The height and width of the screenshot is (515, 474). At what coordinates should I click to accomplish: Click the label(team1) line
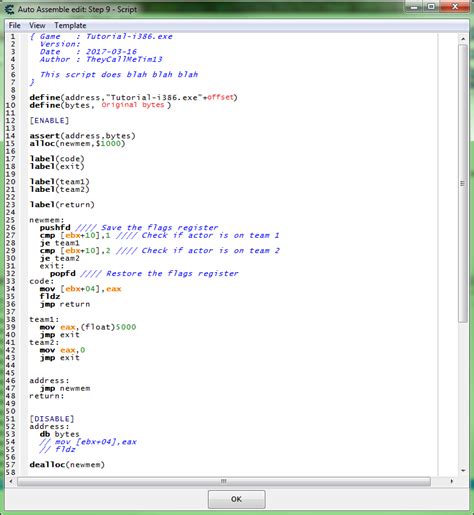59,182
